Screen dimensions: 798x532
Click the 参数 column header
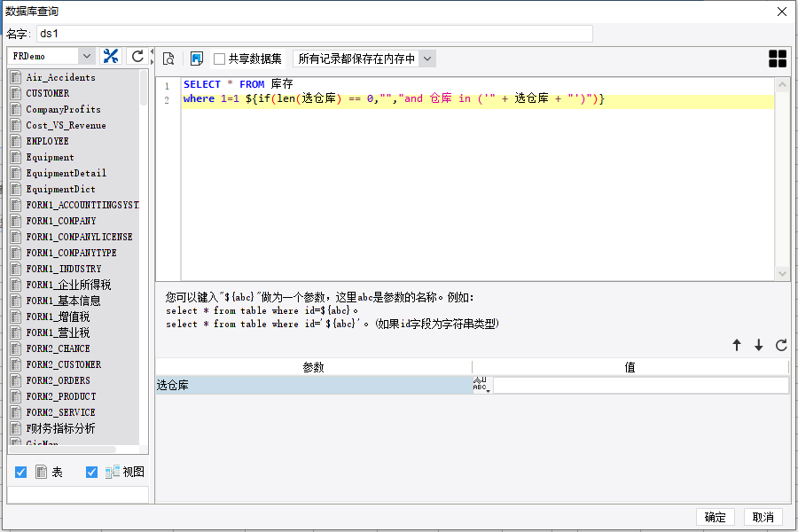[314, 367]
